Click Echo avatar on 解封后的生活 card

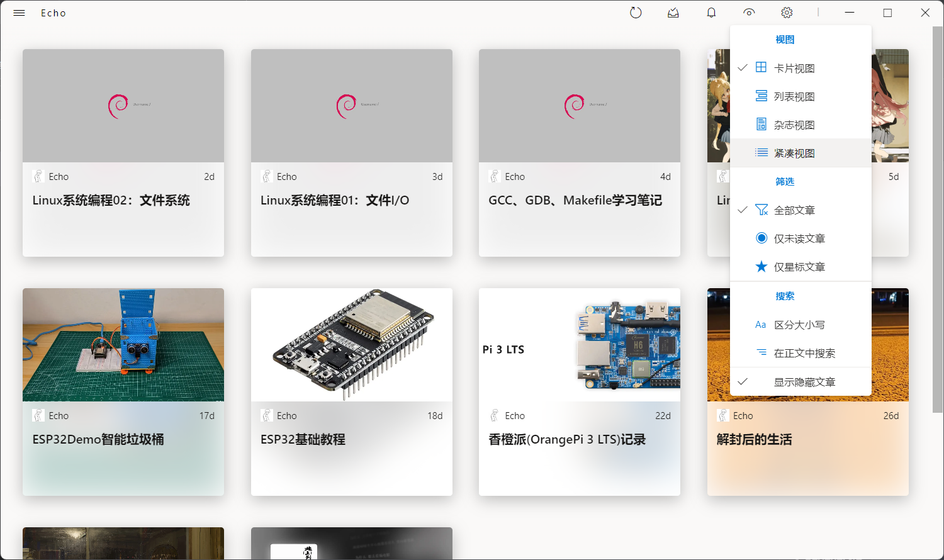point(723,416)
